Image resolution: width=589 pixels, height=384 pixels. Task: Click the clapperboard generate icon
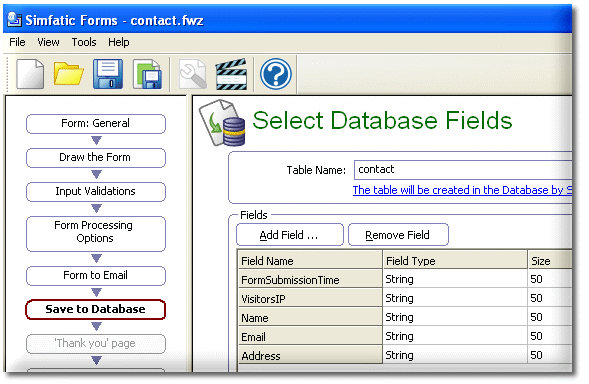(x=231, y=74)
